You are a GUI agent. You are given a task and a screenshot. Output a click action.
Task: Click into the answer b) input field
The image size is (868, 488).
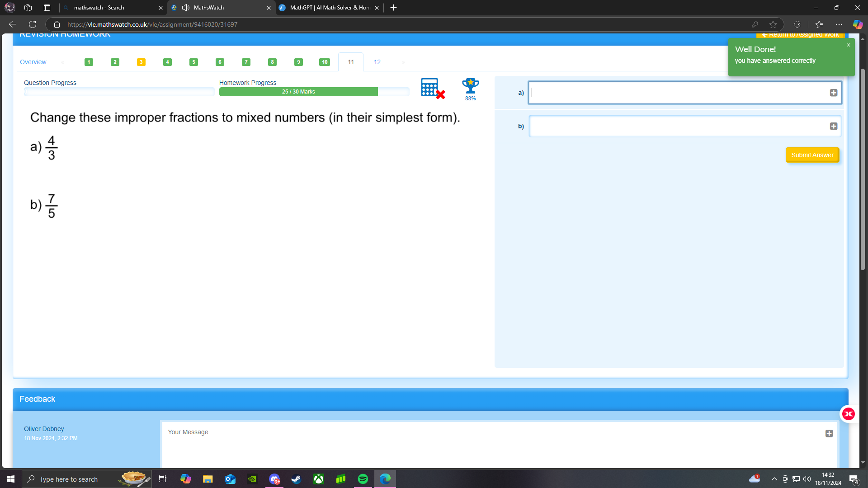point(685,126)
